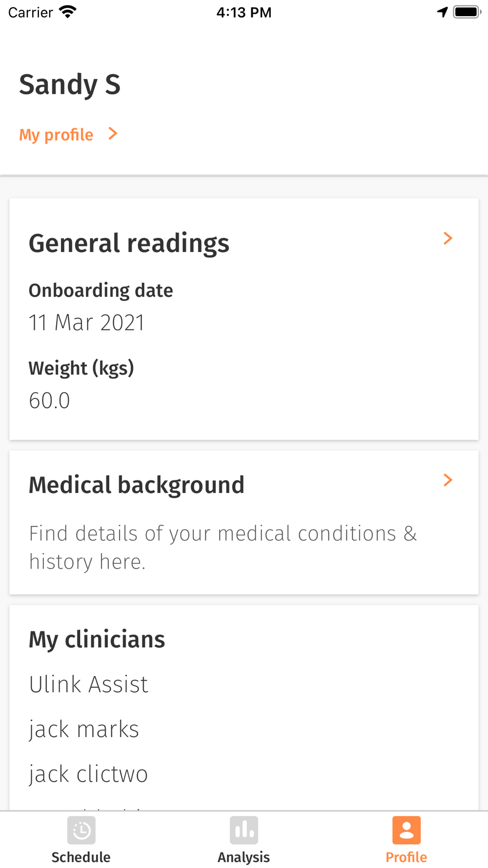Tap the onboarding date 11 Mar 2021
The width and height of the screenshot is (488, 868).
(x=87, y=323)
